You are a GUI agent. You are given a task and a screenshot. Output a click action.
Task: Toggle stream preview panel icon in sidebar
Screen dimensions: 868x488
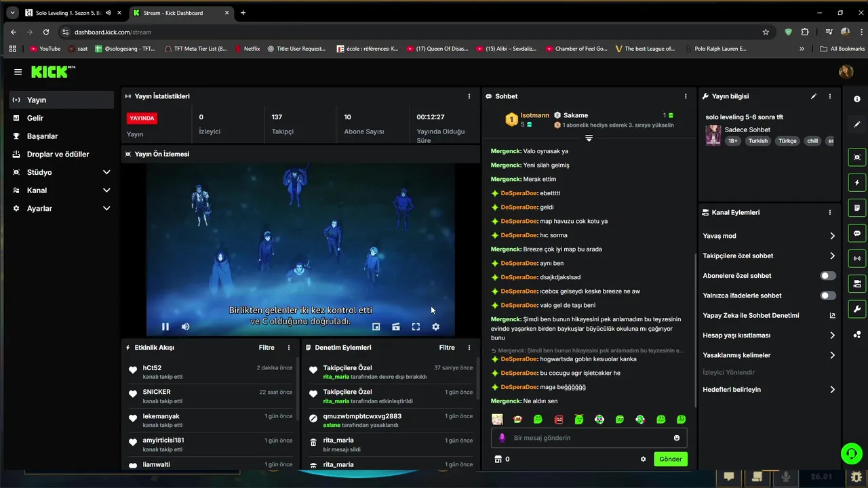(x=857, y=157)
